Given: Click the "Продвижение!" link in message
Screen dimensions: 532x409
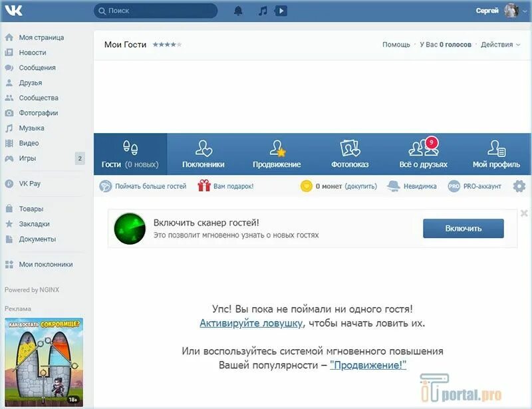Looking at the screenshot, I should (x=368, y=365).
